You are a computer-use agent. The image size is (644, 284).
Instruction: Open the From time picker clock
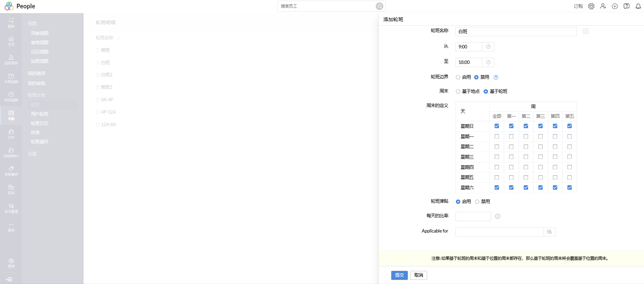click(488, 47)
